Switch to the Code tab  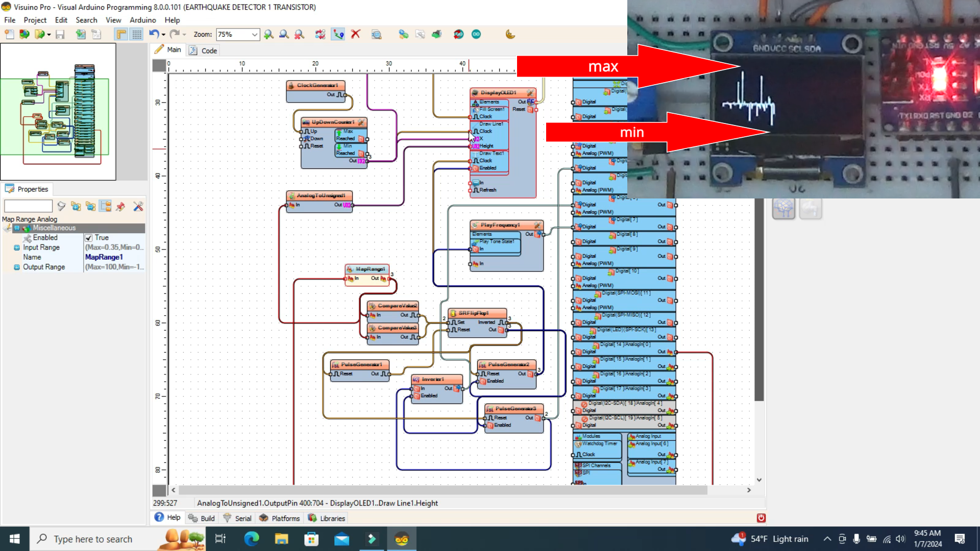pyautogui.click(x=204, y=51)
